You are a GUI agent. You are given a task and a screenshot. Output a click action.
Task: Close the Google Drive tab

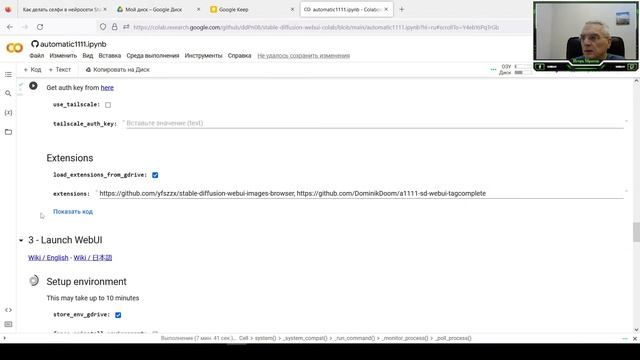click(x=198, y=9)
